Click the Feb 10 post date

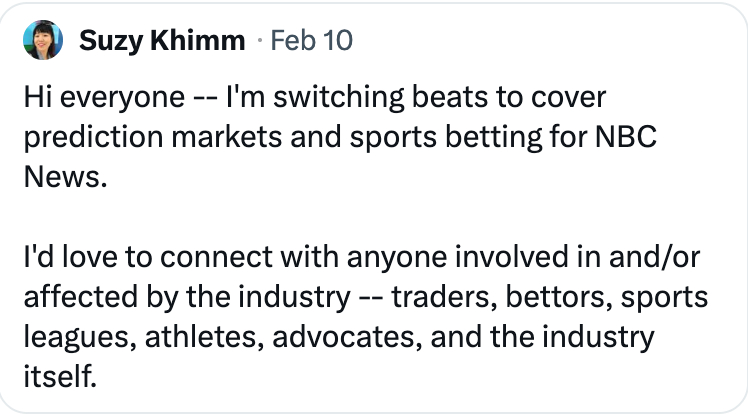coord(311,41)
